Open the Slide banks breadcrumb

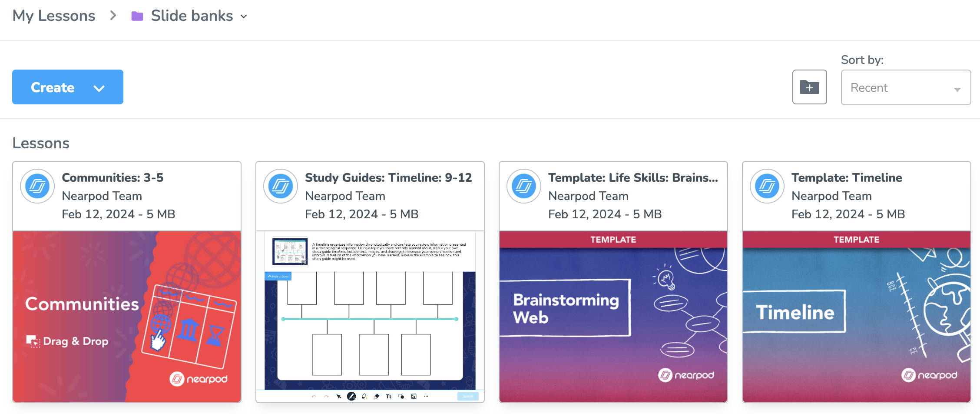192,16
